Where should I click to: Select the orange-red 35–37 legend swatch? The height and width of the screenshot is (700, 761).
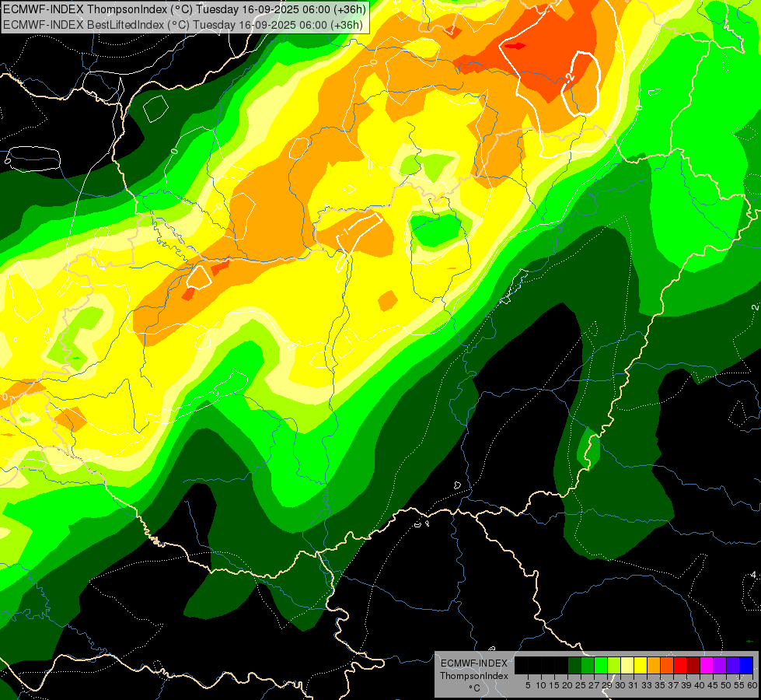pyautogui.click(x=667, y=665)
